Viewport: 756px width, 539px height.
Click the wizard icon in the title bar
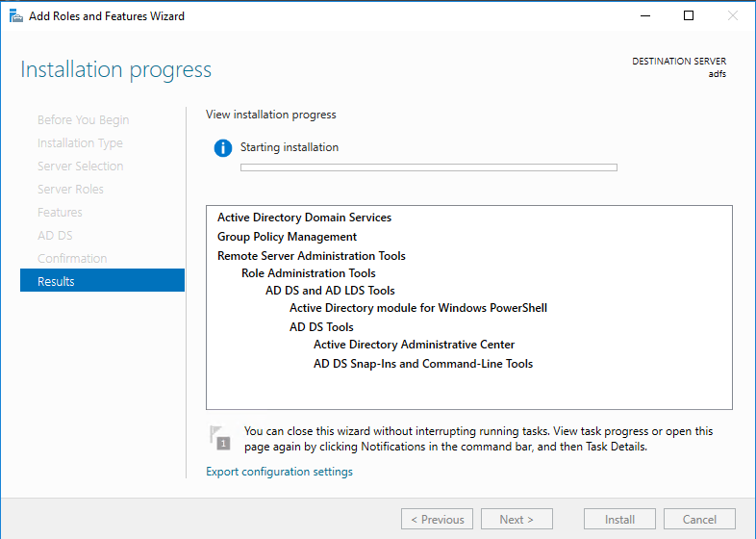point(14,16)
